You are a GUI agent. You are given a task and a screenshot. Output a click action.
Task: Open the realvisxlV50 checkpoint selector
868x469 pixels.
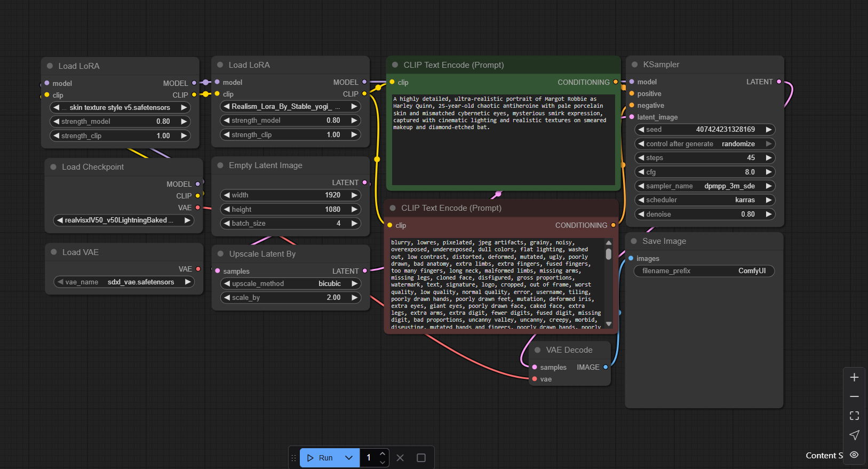(124, 220)
